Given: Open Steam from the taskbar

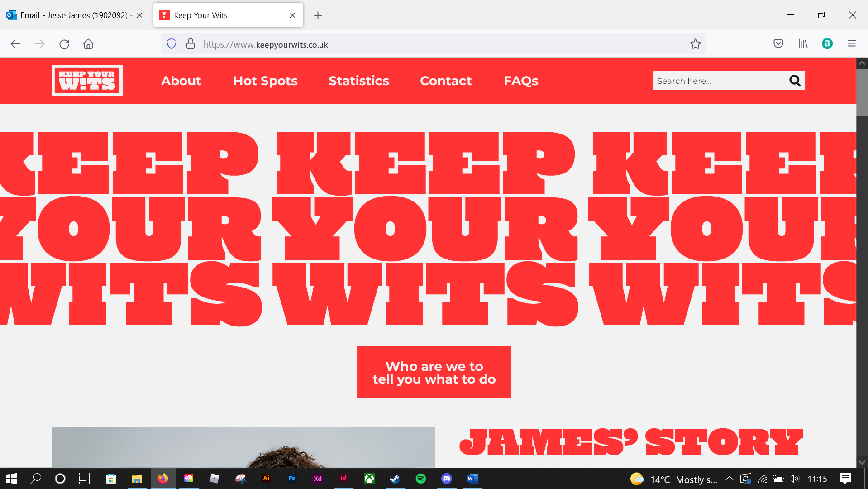Looking at the screenshot, I should point(395,479).
